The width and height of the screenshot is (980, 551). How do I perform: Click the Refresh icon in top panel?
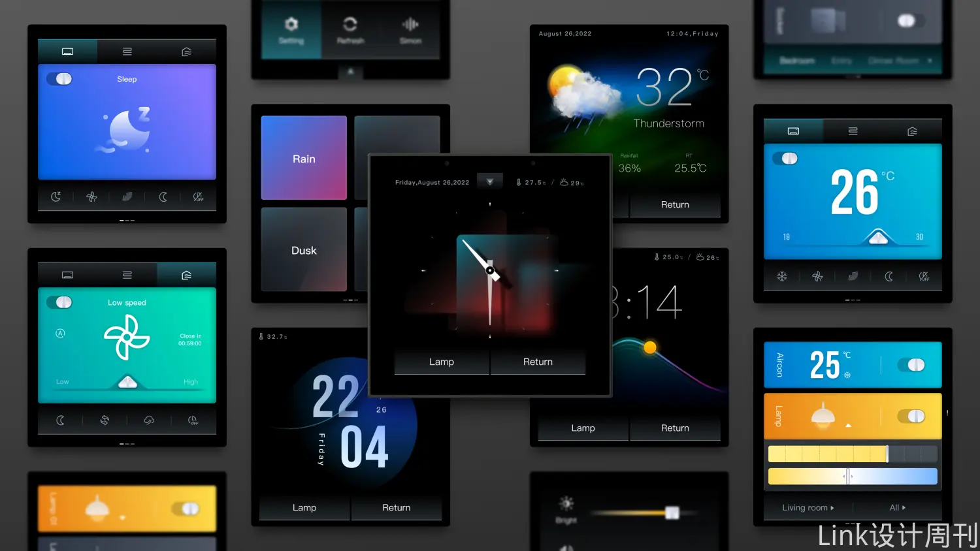pos(350,25)
